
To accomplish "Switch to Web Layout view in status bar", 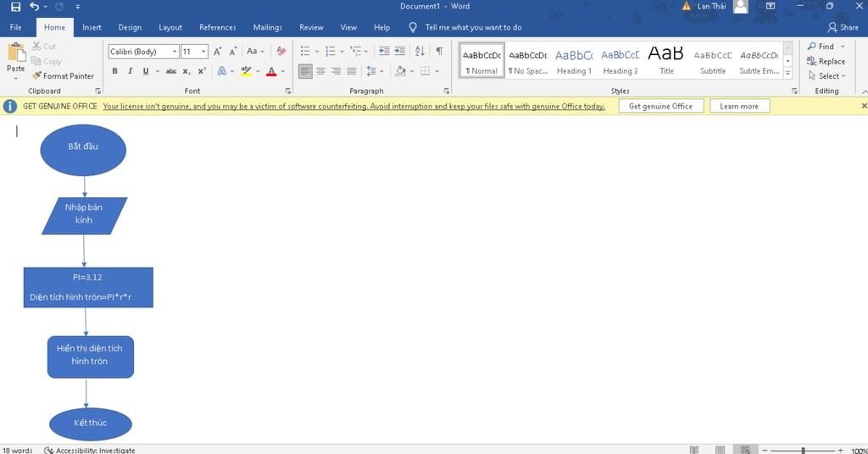I will coord(746,450).
